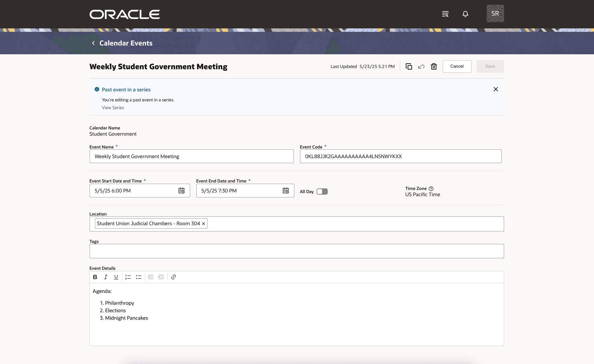594x364 pixels.
Task: Toggle italic formatting
Action: 106,277
